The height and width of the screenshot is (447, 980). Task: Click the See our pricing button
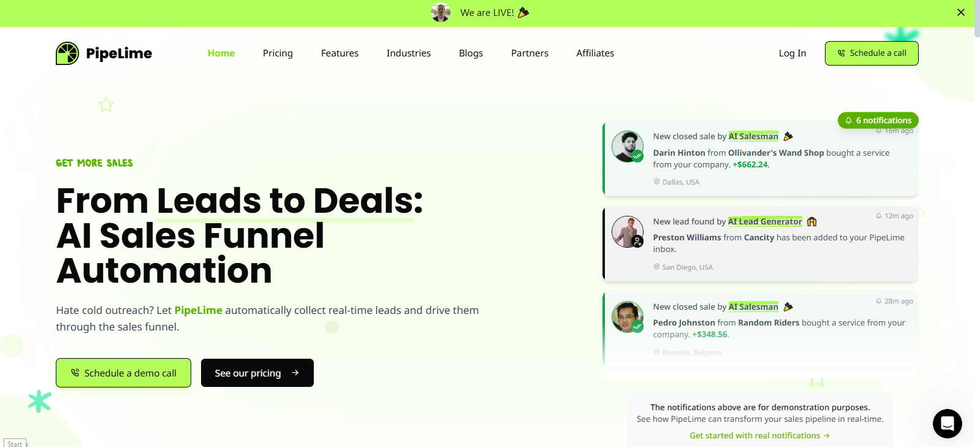[x=257, y=373]
